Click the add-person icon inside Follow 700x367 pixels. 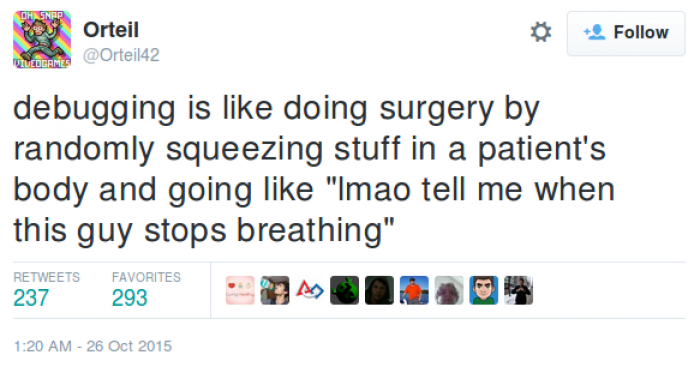[x=594, y=32]
